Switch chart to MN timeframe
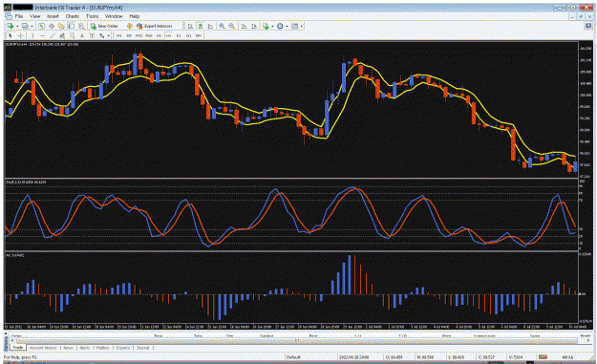Screen dimensions: 597x364 point(198,35)
